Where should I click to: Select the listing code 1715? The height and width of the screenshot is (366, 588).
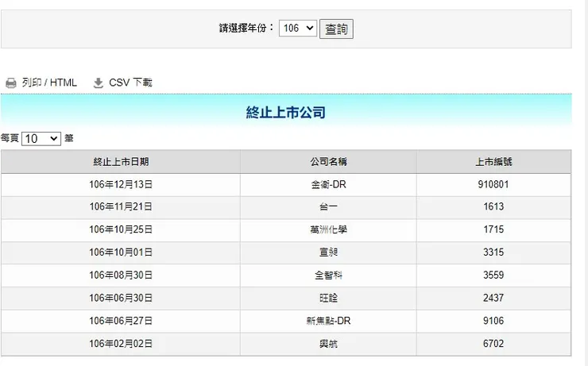coord(493,229)
